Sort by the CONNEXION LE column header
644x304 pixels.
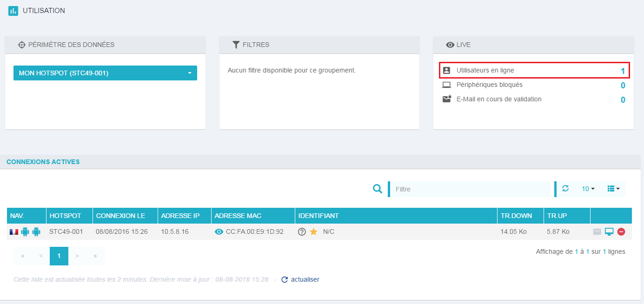coord(120,216)
